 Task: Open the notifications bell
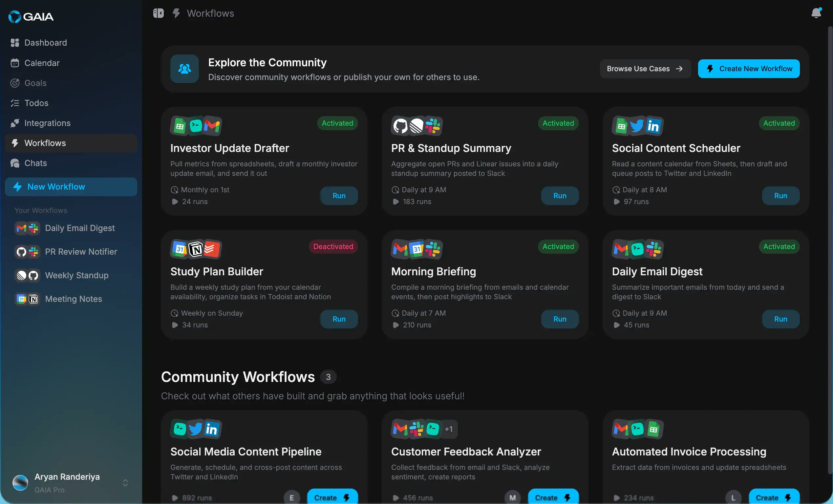point(816,13)
